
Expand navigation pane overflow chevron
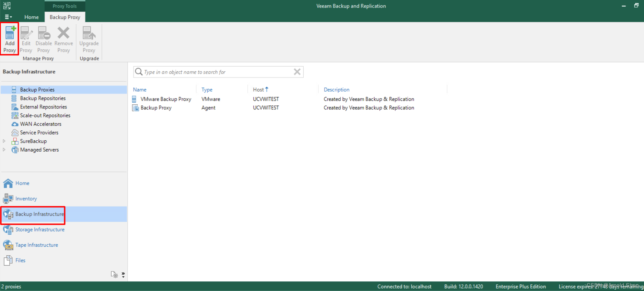[x=123, y=275]
